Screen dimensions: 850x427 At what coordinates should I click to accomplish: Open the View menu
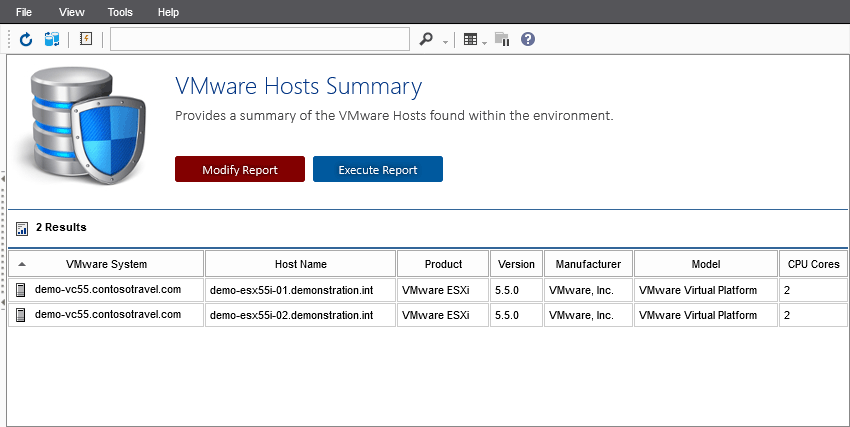pyautogui.click(x=72, y=12)
